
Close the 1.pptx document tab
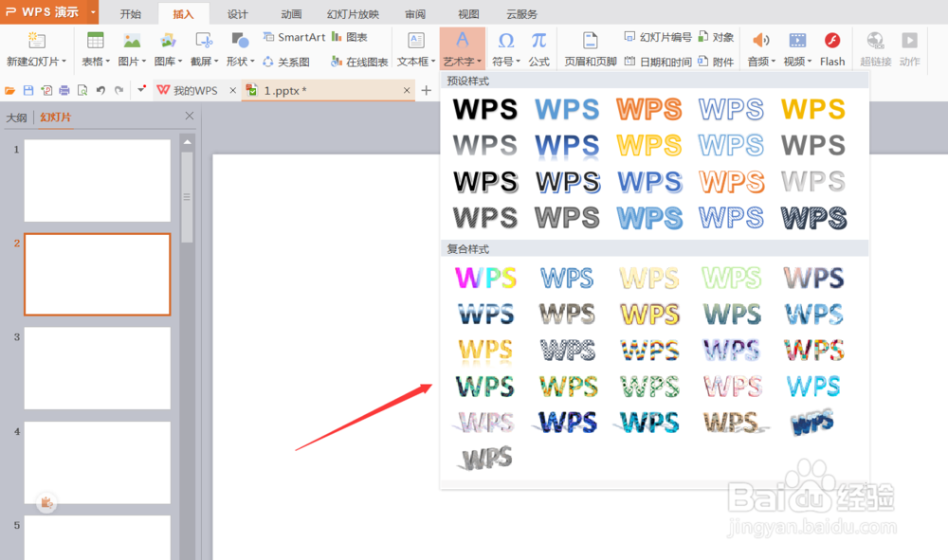click(x=407, y=91)
